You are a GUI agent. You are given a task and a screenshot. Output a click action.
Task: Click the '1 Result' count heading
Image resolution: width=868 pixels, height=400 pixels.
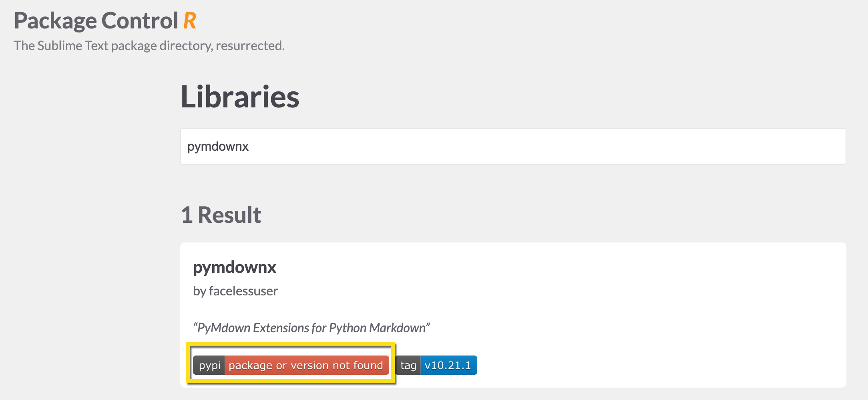click(x=221, y=215)
